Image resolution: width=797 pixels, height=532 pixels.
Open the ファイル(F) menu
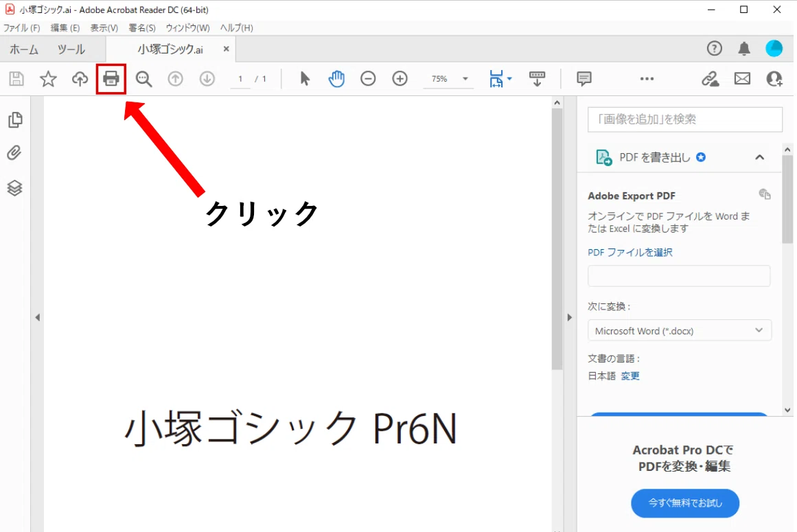coord(22,28)
